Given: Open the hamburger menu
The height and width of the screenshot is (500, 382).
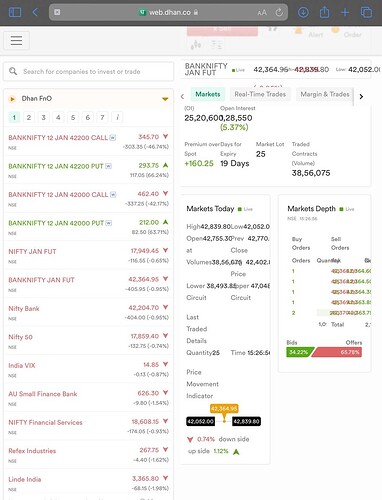Looking at the screenshot, I should (x=16, y=40).
